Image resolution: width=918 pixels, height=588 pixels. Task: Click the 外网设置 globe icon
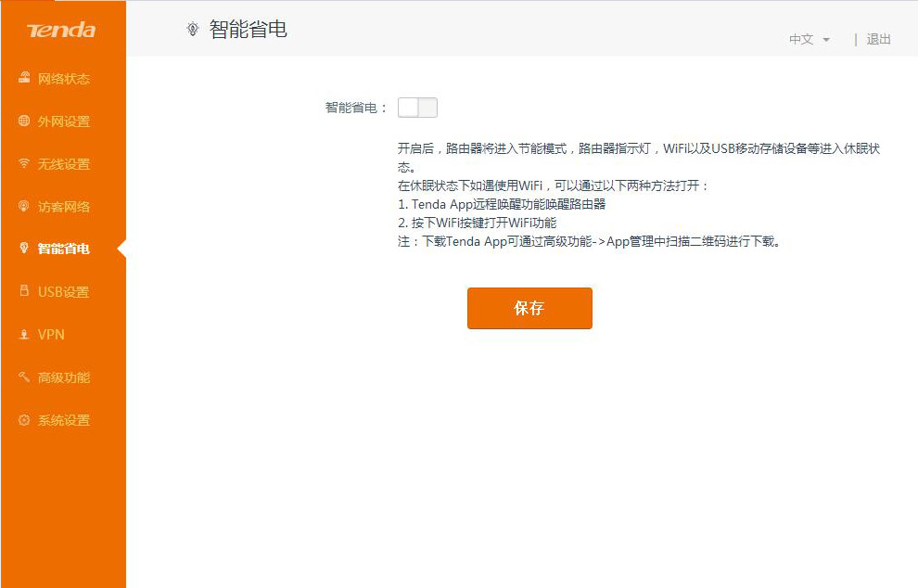(24, 121)
